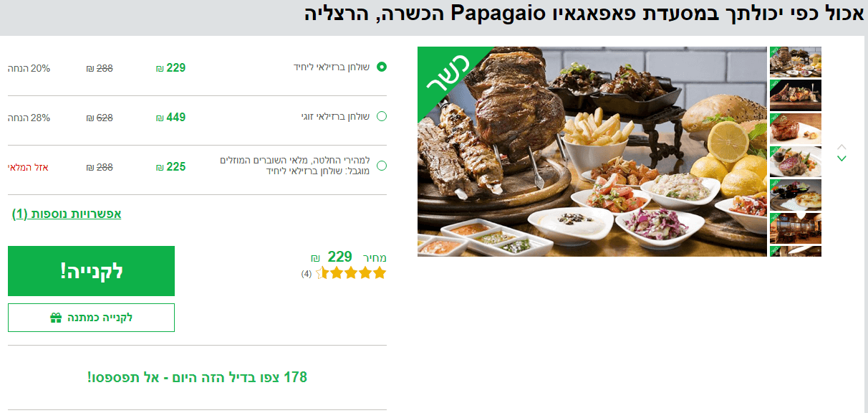Open the first gallery thumbnail

click(x=796, y=62)
